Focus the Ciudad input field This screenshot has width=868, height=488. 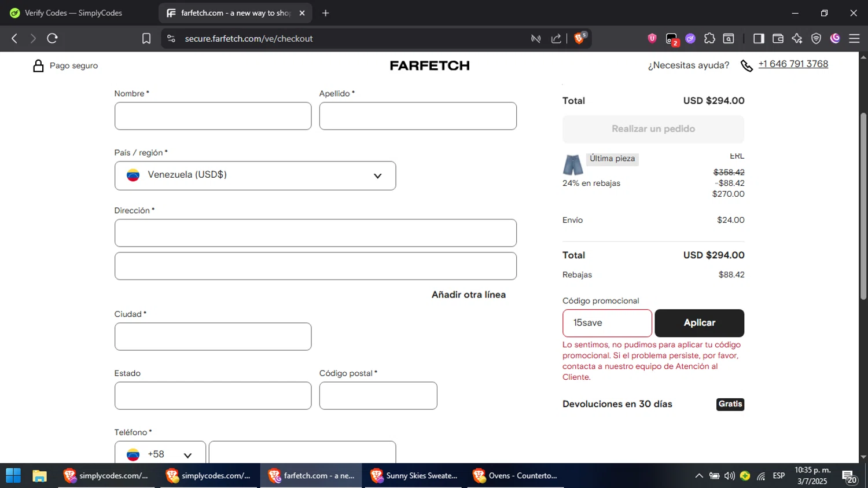(x=213, y=336)
